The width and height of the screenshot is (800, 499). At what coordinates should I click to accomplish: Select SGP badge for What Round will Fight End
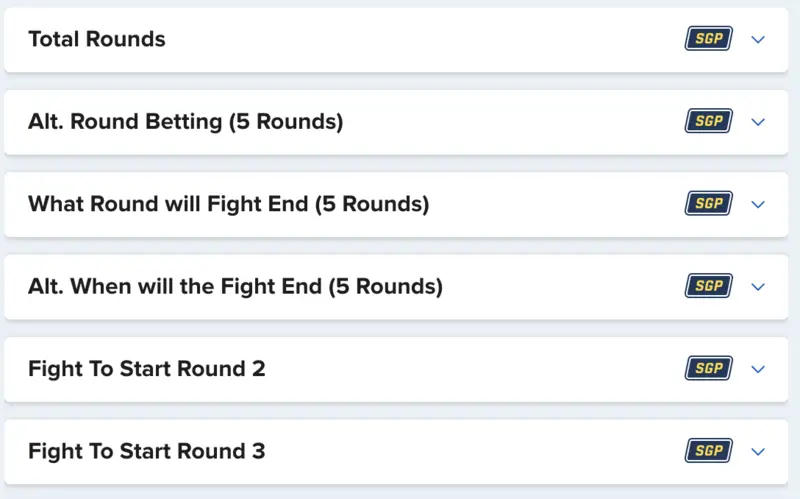pyautogui.click(x=708, y=204)
